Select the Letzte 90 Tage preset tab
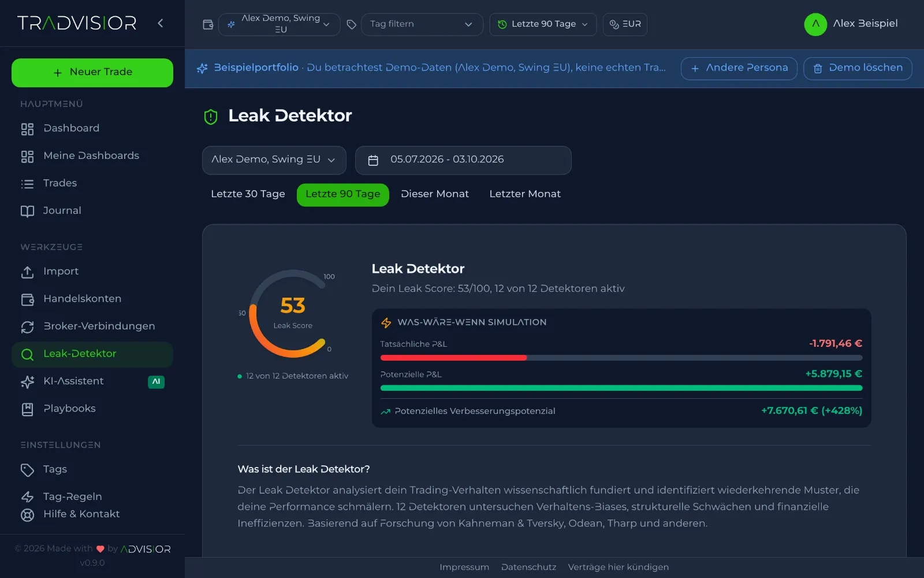 coord(343,194)
